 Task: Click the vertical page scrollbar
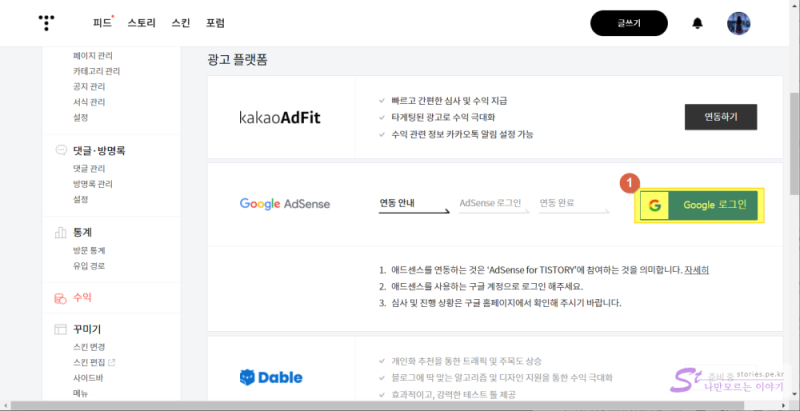[795, 144]
